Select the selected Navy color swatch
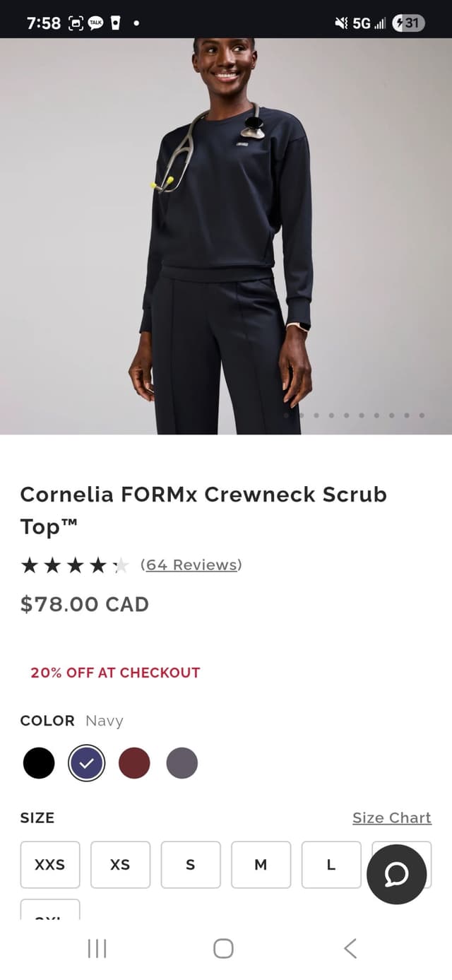452x980 pixels. tap(87, 763)
